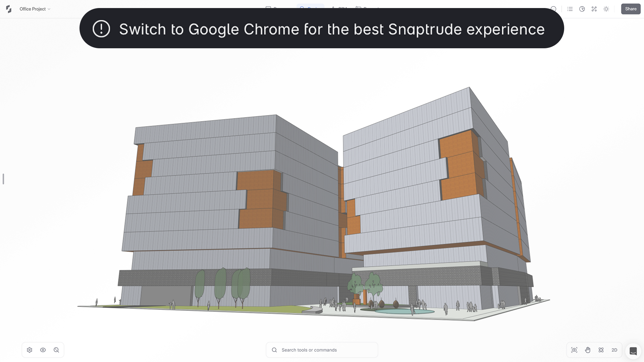Switch view to 2D mode
This screenshot has height=362, width=644.
click(614, 350)
